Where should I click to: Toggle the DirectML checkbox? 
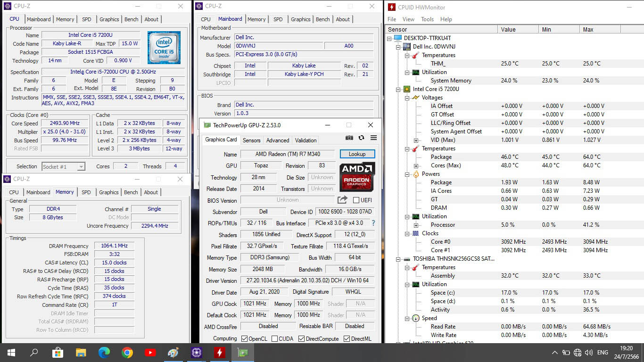[x=347, y=338]
